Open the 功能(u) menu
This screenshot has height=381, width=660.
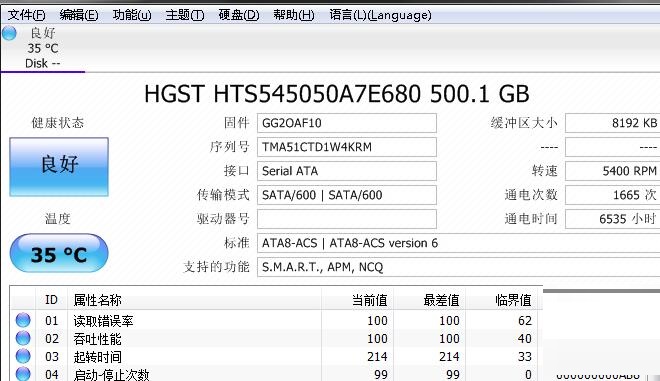coord(132,15)
